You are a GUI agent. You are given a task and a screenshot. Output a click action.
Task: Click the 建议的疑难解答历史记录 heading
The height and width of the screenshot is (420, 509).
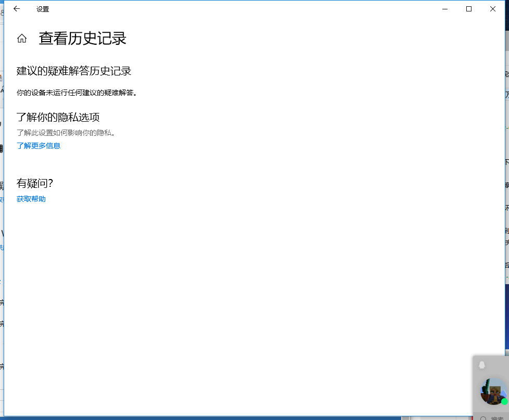74,71
